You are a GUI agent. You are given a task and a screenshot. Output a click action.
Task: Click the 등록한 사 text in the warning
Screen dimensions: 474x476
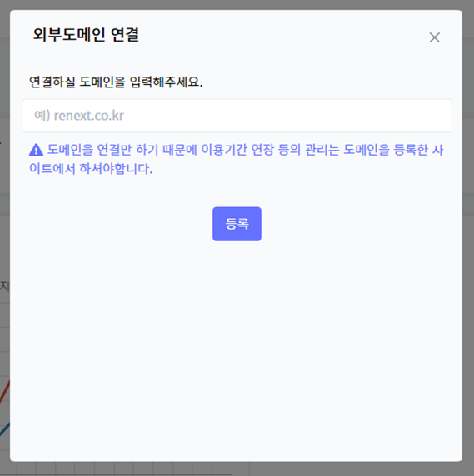coord(419,150)
